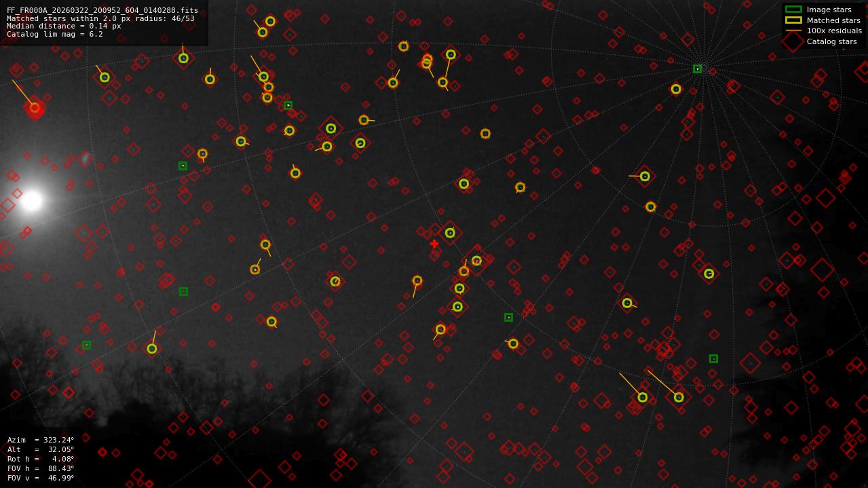
Task: Click the 'Catalog stars' legend label
Action: tap(831, 41)
